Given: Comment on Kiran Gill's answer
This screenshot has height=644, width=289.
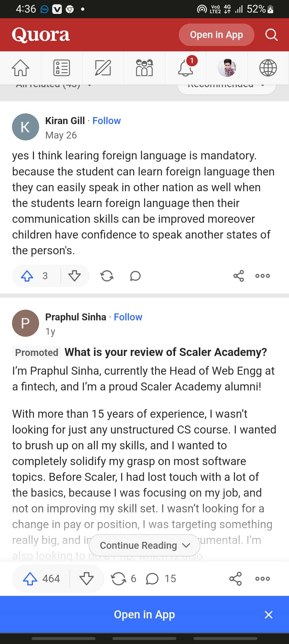Looking at the screenshot, I should coord(135,276).
